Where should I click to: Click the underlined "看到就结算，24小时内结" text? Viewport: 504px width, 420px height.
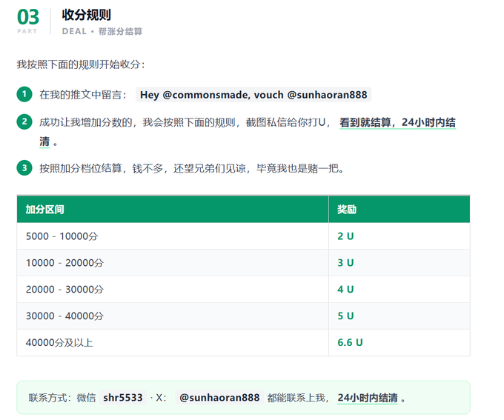(x=397, y=122)
